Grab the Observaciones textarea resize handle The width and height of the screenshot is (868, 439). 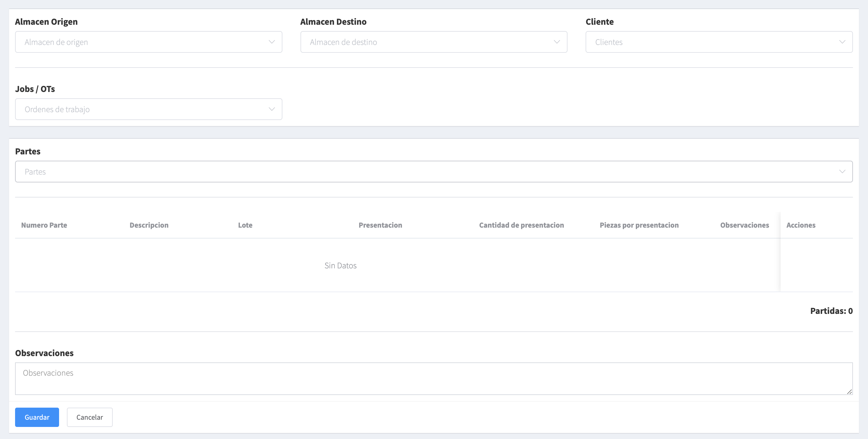pyautogui.click(x=849, y=391)
